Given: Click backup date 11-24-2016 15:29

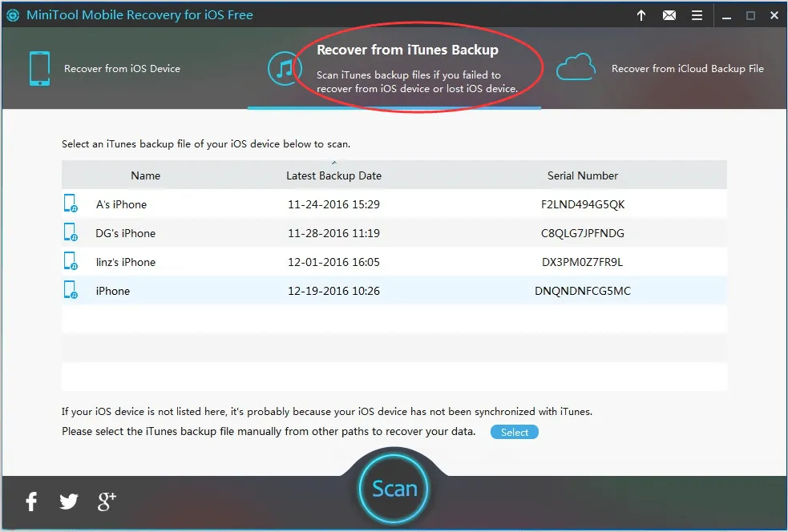Looking at the screenshot, I should coord(333,204).
